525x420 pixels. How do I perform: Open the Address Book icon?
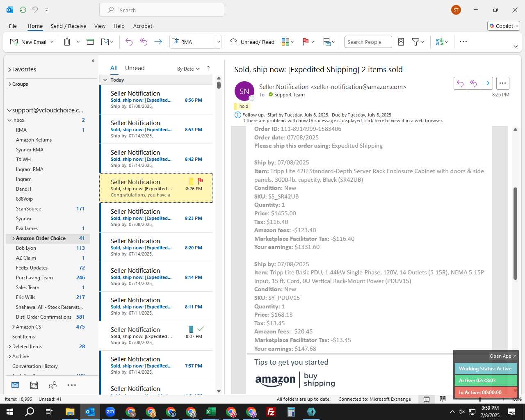(x=401, y=42)
